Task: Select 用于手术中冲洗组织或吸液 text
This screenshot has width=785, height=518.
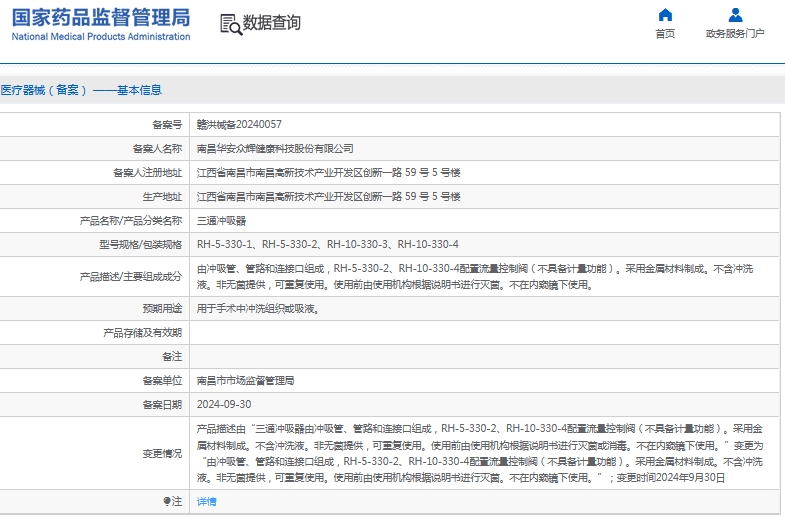Action: pos(258,309)
